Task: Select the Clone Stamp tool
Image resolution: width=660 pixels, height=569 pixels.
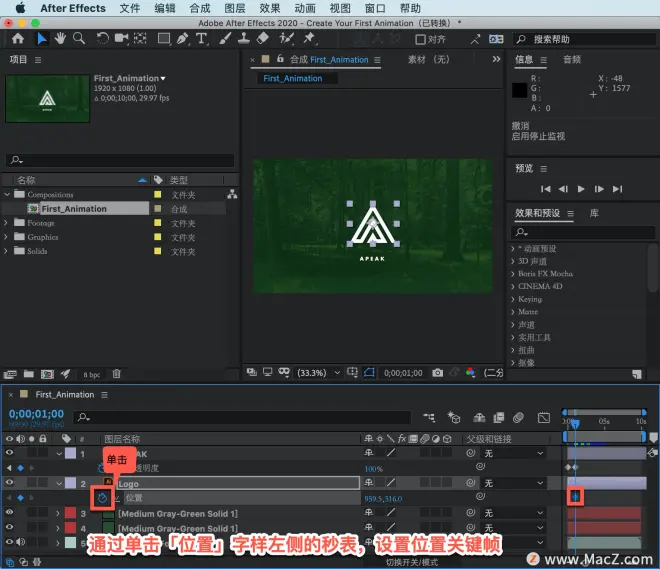Action: pyautogui.click(x=243, y=38)
